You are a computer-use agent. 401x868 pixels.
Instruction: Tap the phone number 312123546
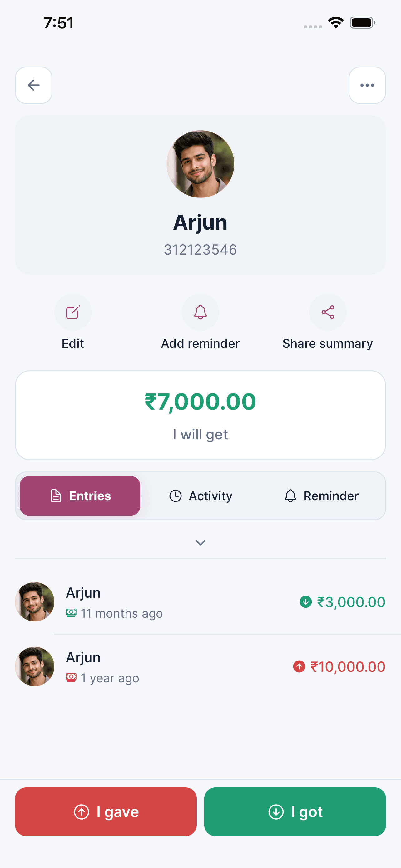click(x=200, y=250)
